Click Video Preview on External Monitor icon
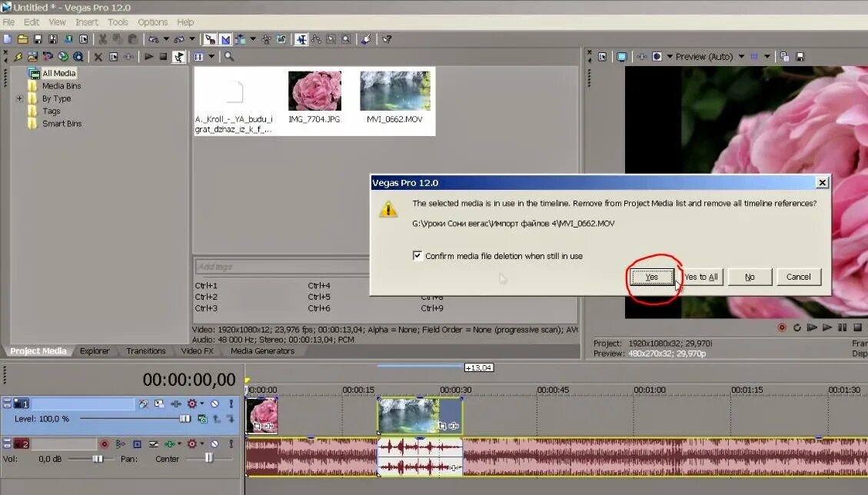The width and height of the screenshot is (868, 495). coord(622,56)
